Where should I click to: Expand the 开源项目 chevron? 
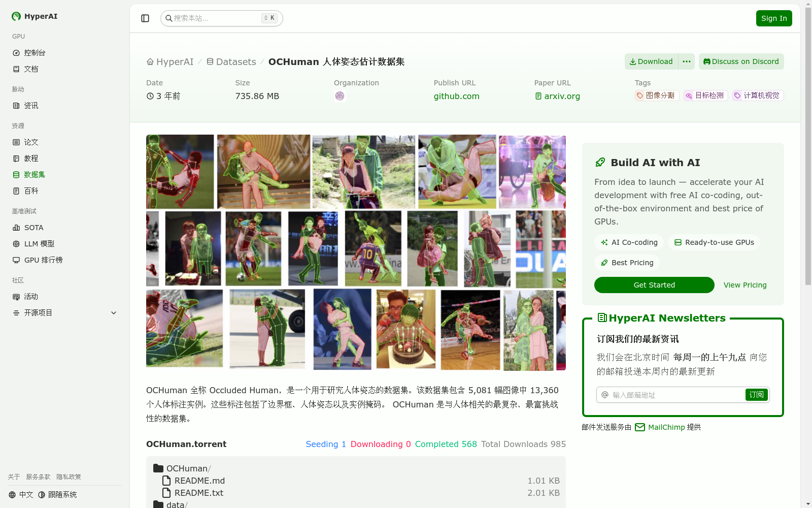coord(114,313)
